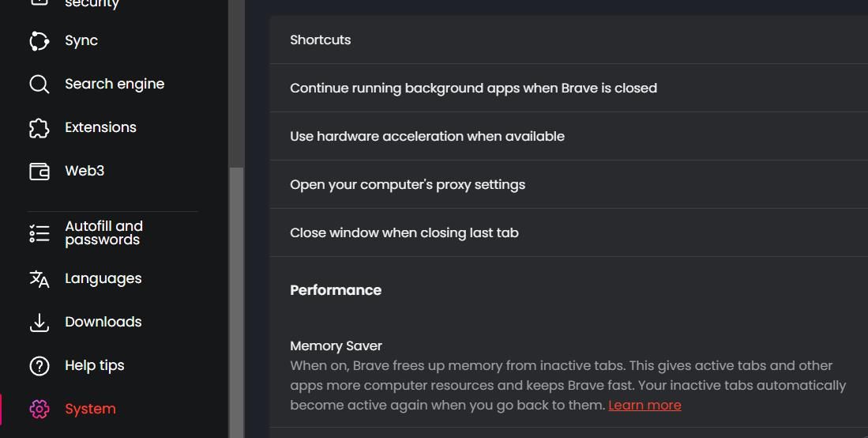Click the Help tips question mark icon
868x438 pixels.
[39, 366]
